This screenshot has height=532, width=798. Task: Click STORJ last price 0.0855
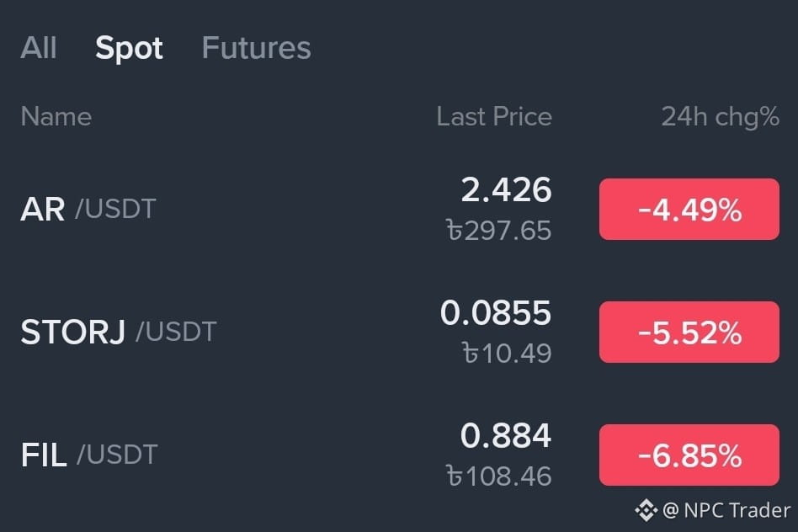[496, 312]
